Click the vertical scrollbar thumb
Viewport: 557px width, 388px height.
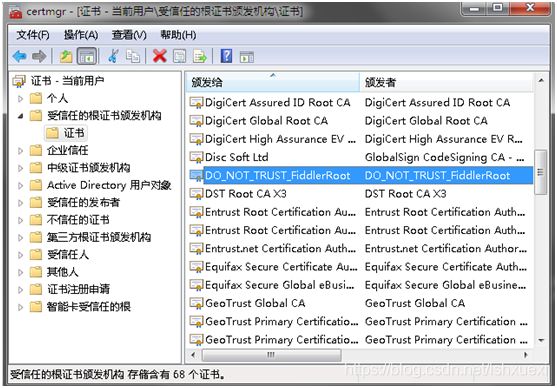541,172
